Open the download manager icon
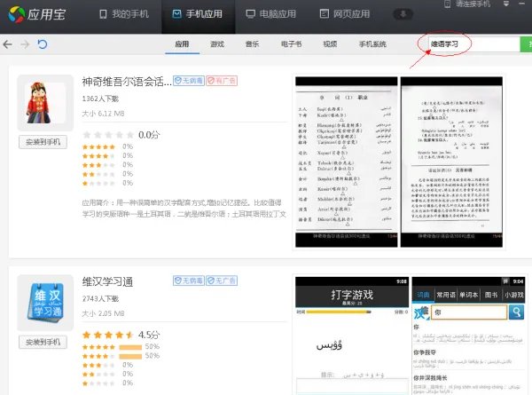The width and height of the screenshot is (532, 395). (403, 14)
